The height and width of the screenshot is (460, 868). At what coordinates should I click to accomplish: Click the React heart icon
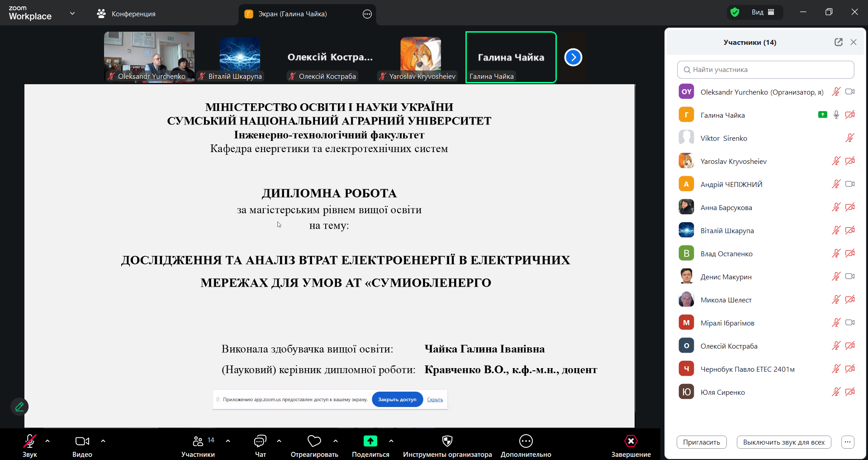click(x=314, y=441)
